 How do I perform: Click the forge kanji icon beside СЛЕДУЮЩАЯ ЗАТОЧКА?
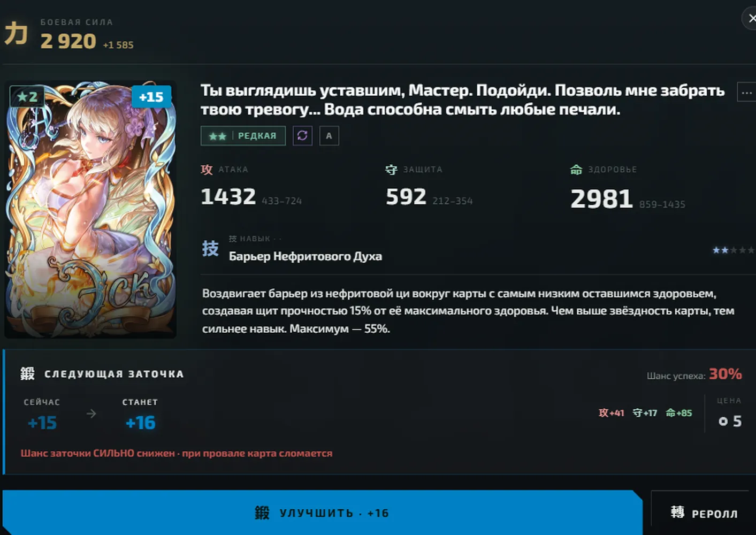pos(28,373)
